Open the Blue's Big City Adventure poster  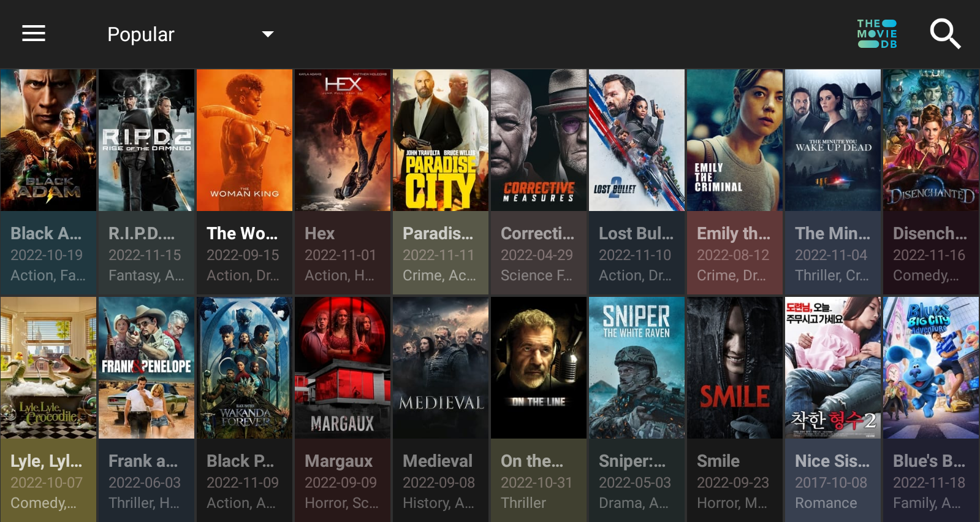pos(931,367)
